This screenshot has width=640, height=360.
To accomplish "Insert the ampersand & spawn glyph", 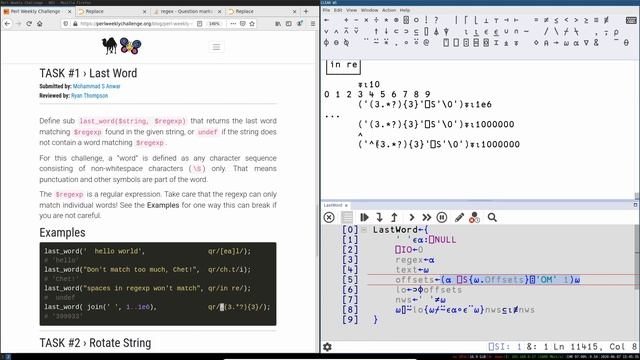I will [596, 42].
